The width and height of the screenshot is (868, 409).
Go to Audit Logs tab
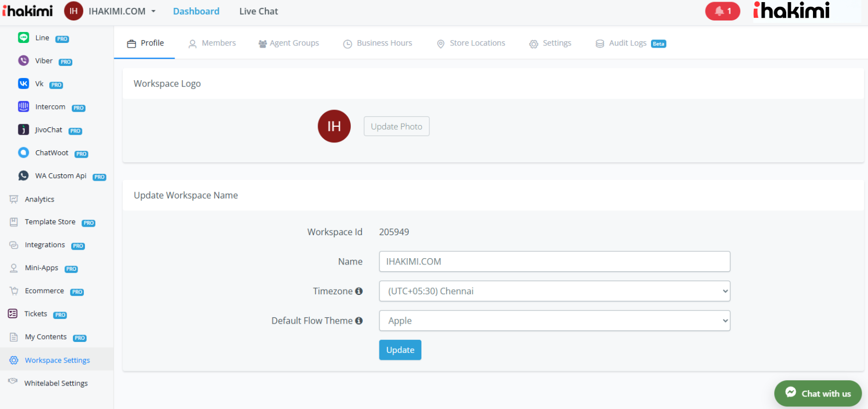point(627,43)
